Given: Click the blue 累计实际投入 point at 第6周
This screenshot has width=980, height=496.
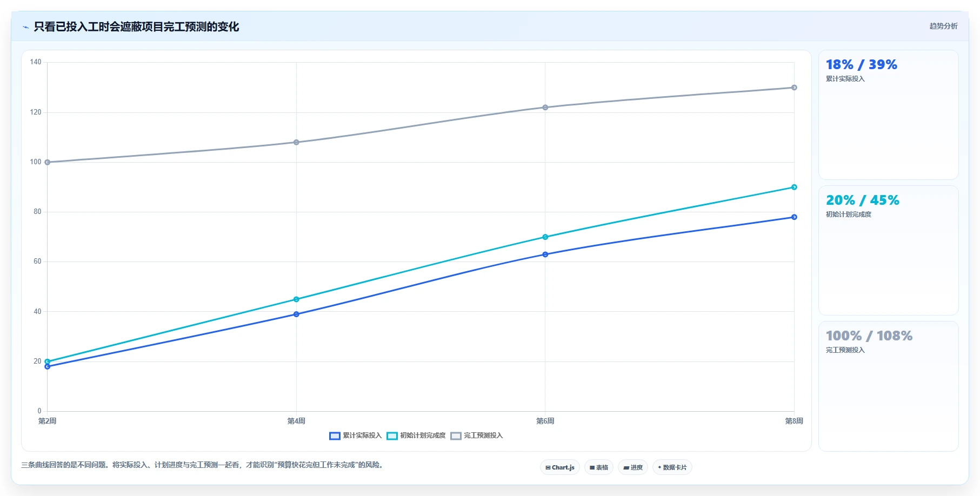Looking at the screenshot, I should [x=545, y=254].
